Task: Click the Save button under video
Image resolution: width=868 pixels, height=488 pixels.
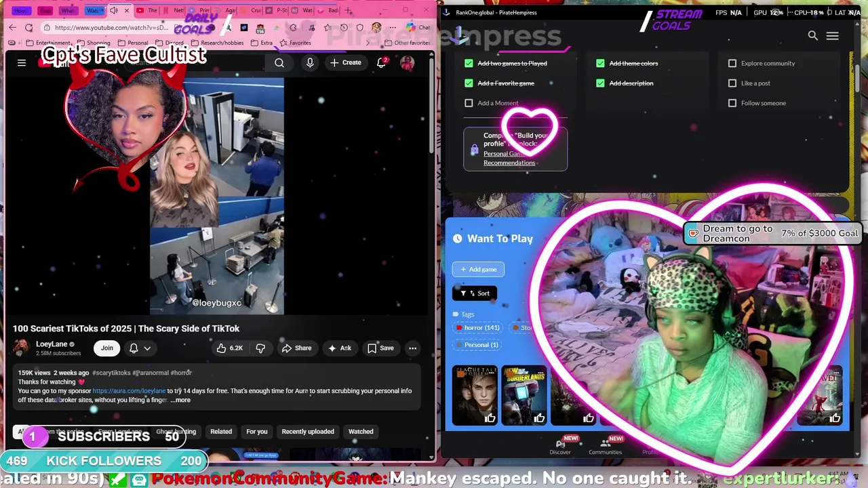Action: point(380,348)
